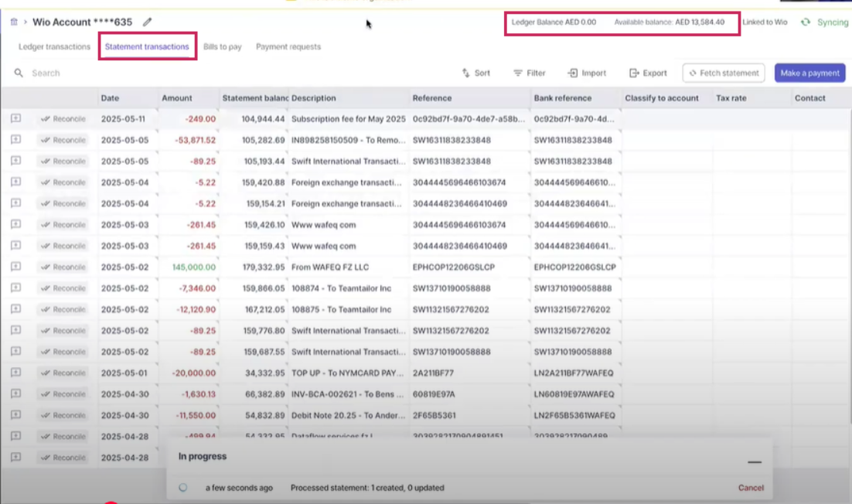This screenshot has height=504, width=852.
Task: Switch to Bills to pay tab
Action: pos(222,46)
